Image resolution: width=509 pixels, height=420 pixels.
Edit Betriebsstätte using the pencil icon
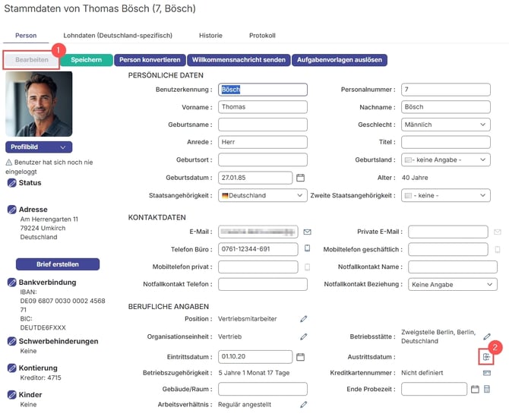487,336
